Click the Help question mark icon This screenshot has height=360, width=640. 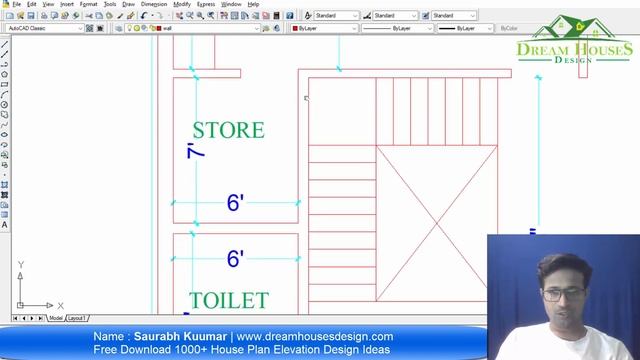289,16
